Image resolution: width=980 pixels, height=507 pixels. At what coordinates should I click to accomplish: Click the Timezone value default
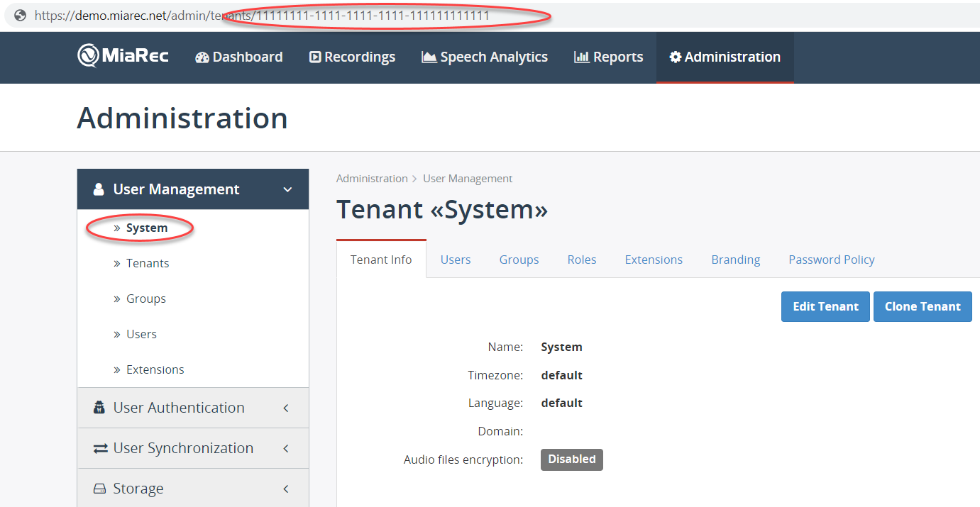(x=561, y=375)
